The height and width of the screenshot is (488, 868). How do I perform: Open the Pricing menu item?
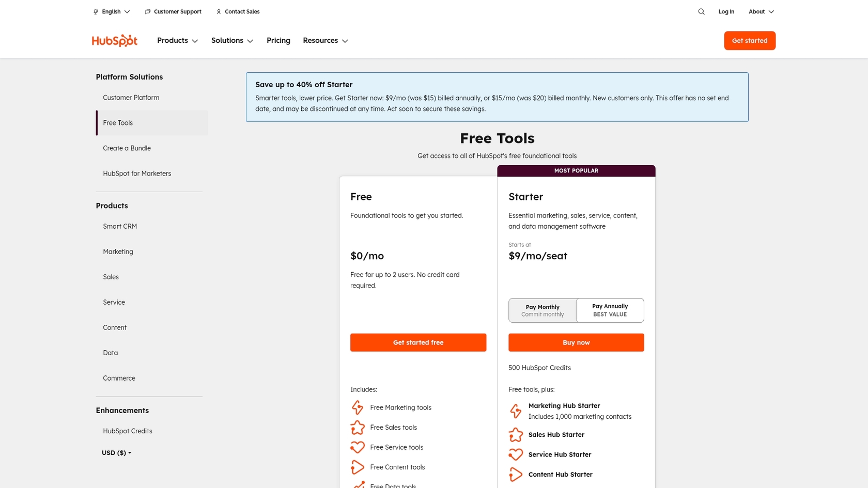278,40
